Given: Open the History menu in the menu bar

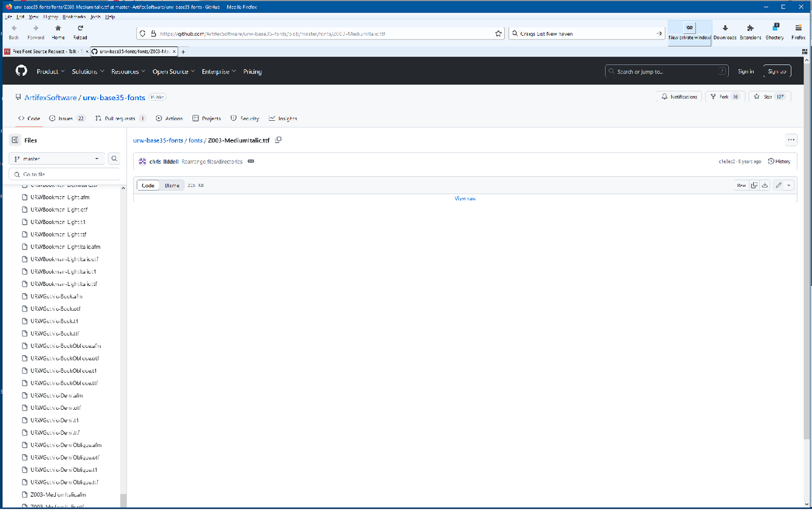Looking at the screenshot, I should [51, 17].
